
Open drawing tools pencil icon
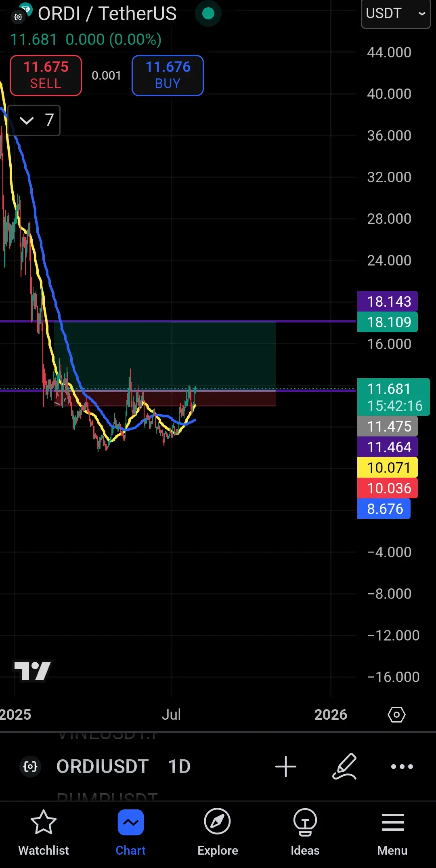[344, 766]
